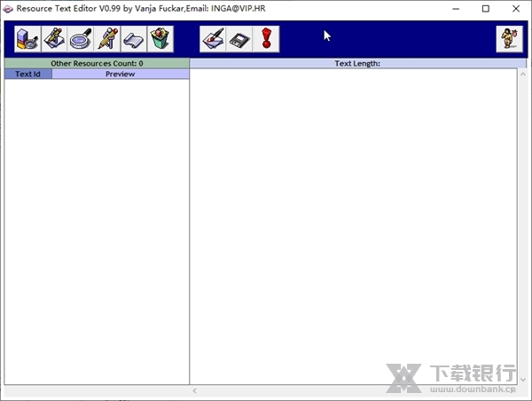This screenshot has height=401, width=532.
Task: Click the Text Length: label bar
Action: [357, 63]
